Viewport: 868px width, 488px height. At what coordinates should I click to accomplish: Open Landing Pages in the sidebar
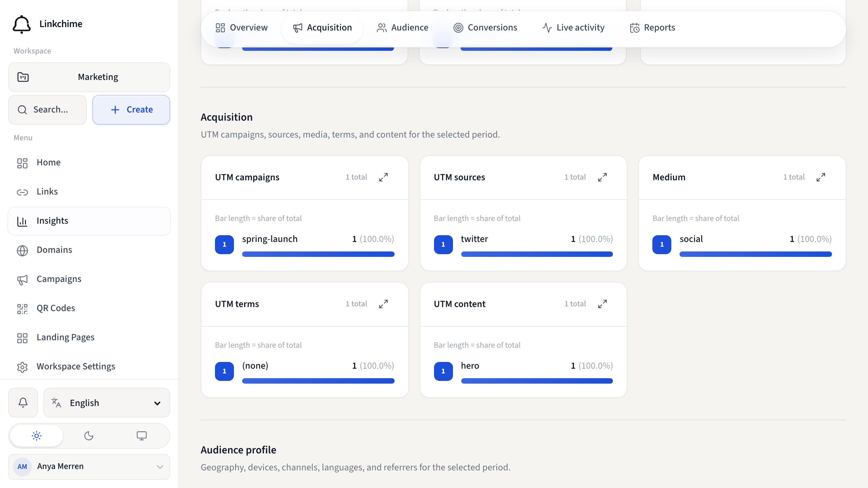click(x=89, y=338)
